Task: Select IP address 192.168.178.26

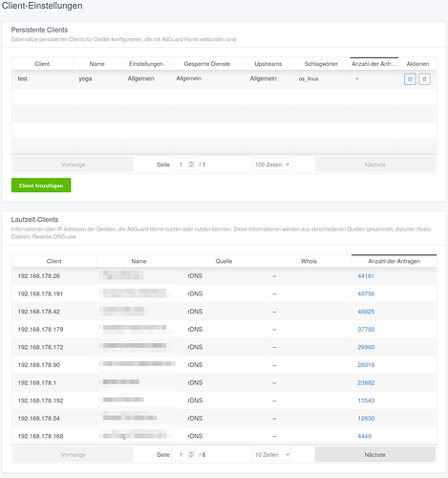Action: [x=39, y=276]
